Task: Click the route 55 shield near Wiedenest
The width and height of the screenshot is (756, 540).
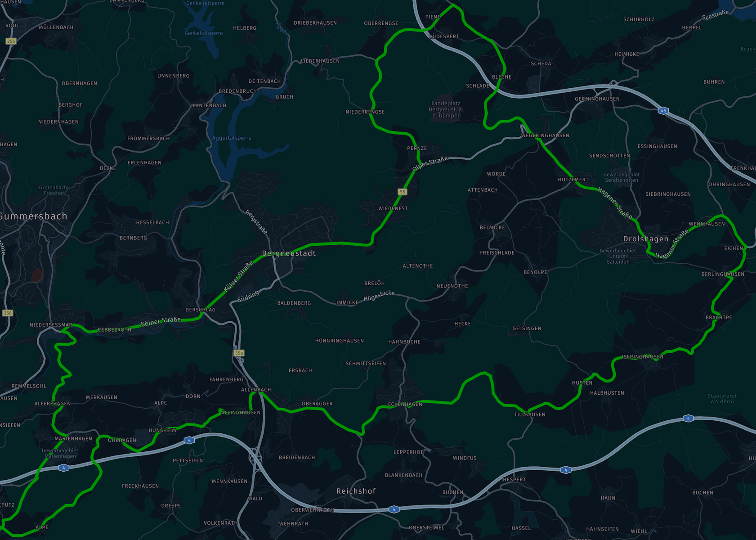Action: 403,192
